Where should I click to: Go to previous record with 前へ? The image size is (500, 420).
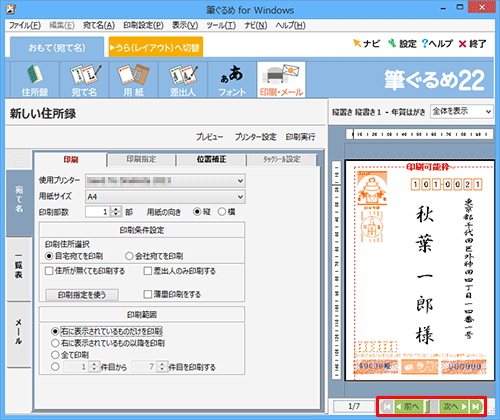pos(409,406)
